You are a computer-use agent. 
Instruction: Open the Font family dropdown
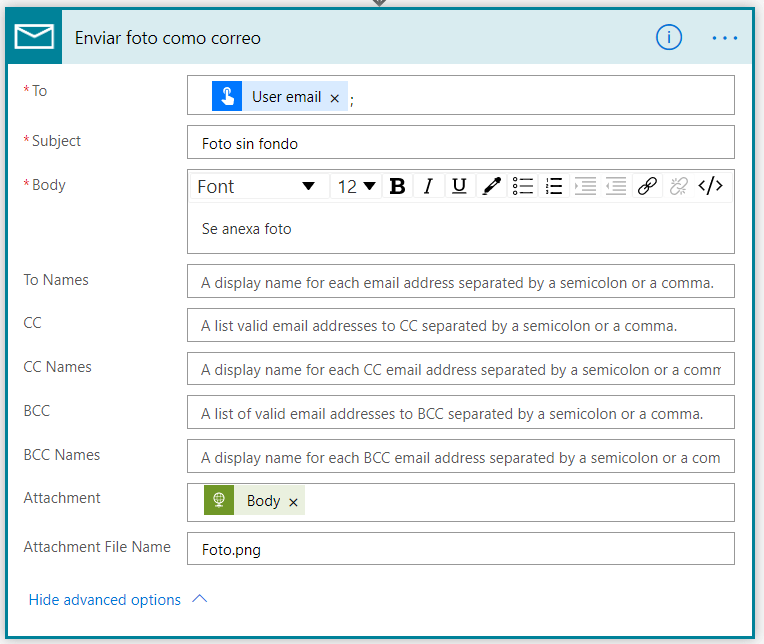coord(257,186)
